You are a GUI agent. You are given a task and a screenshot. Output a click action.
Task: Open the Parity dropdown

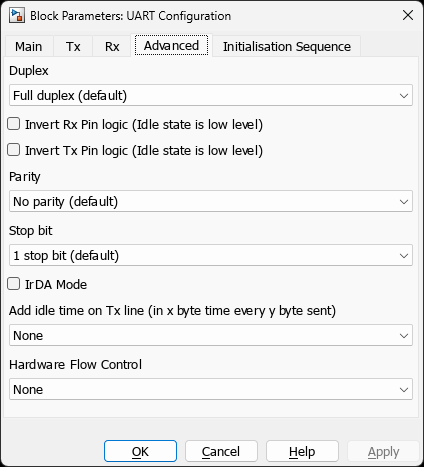click(211, 201)
